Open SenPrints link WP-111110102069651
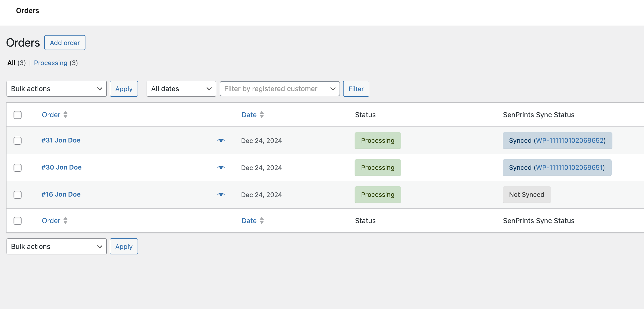 point(569,168)
